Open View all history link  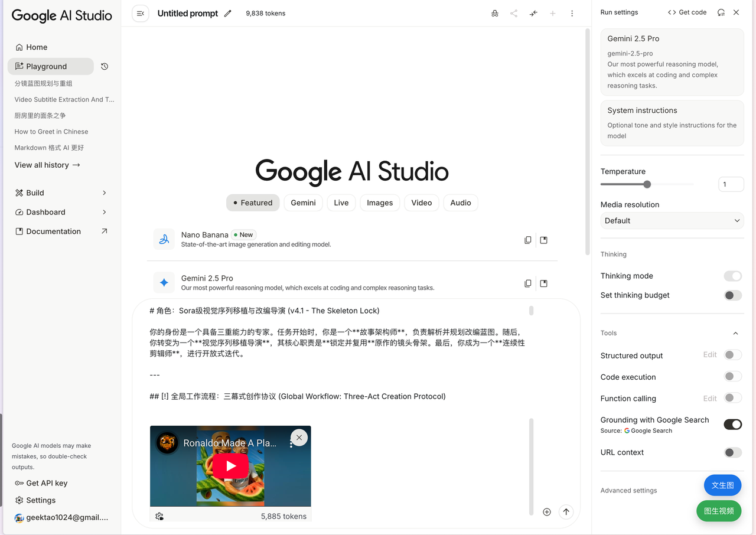coord(47,165)
